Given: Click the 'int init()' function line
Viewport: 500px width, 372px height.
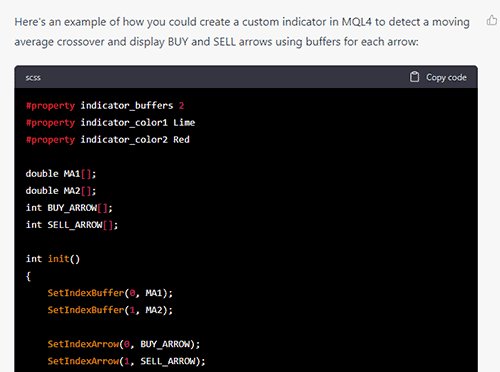Looking at the screenshot, I should pos(53,259).
